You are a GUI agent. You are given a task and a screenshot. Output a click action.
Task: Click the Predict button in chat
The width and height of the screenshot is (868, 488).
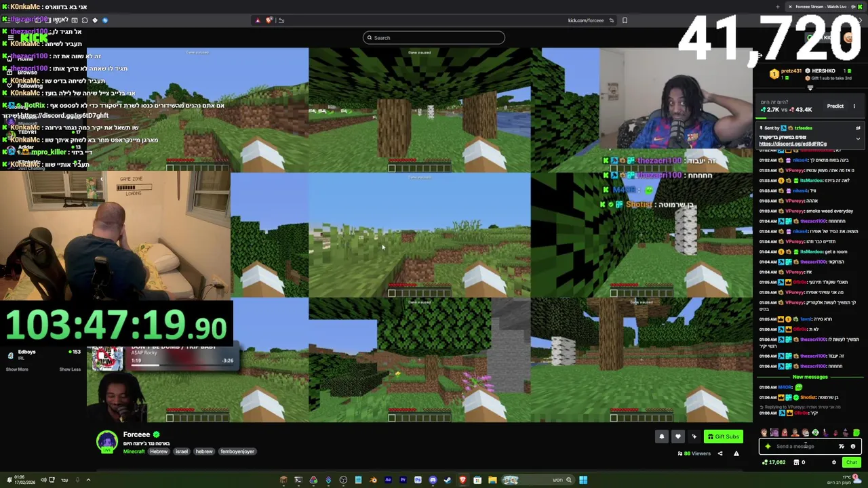[x=835, y=106]
